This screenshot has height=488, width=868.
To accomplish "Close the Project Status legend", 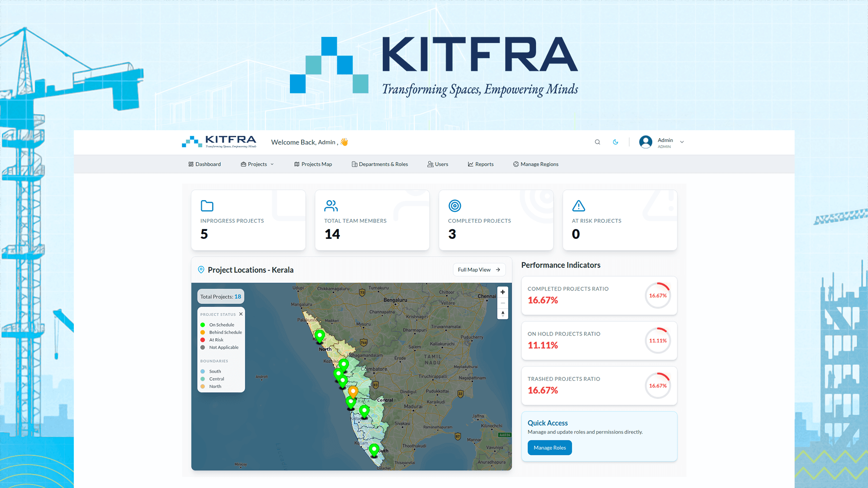I will tap(241, 314).
